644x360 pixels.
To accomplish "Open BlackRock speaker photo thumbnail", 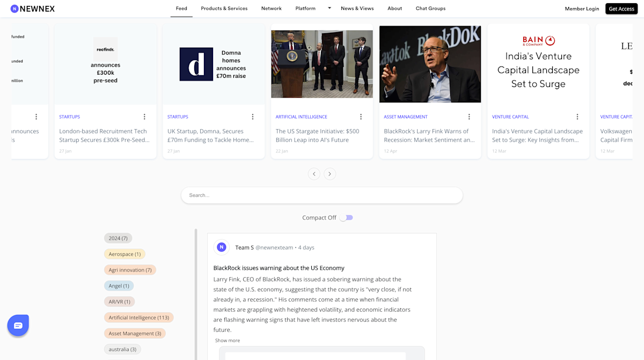I will pos(430,64).
